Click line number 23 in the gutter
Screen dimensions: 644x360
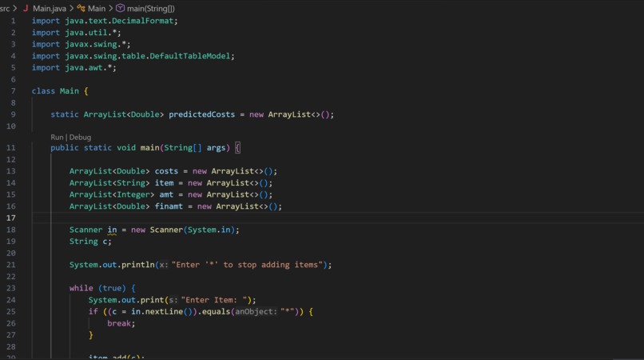[x=11, y=288]
